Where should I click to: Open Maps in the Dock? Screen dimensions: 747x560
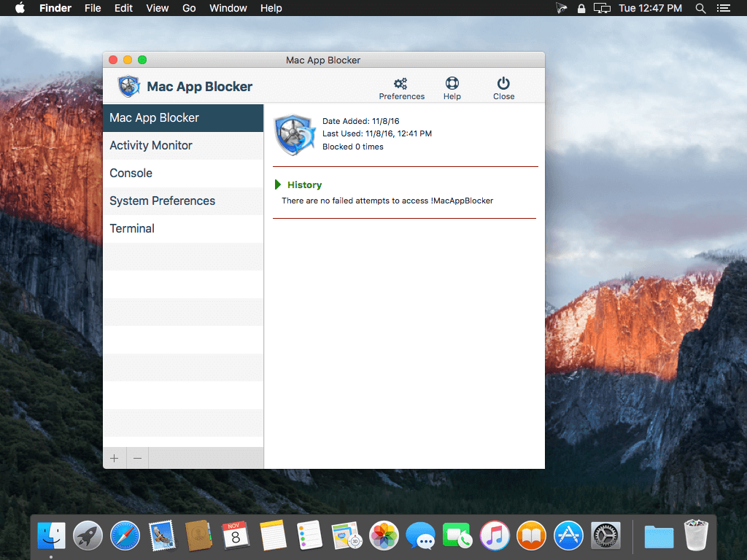click(347, 535)
